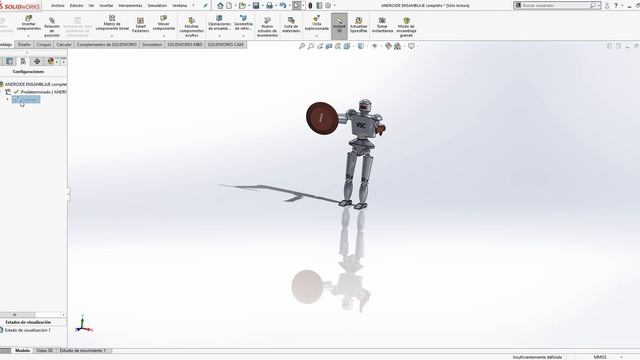The height and width of the screenshot is (360, 640).
Task: Open dropdown under Insertar componentes
Action: tap(29, 36)
